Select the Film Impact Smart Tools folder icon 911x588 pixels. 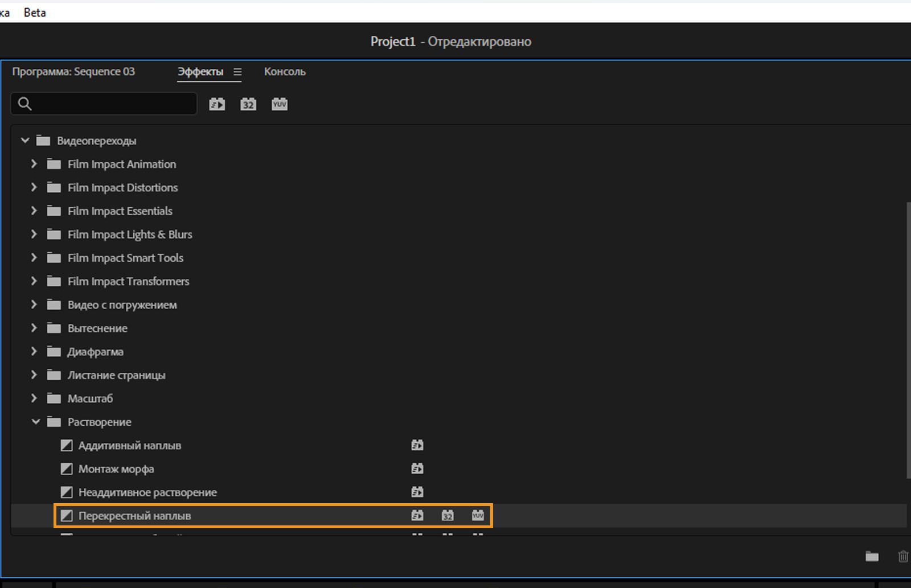tap(54, 258)
